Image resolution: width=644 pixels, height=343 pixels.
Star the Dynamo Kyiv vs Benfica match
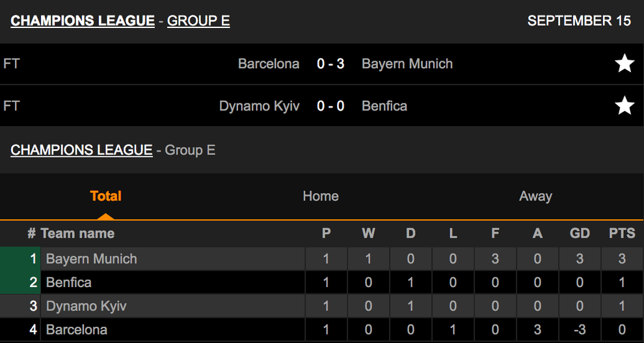coord(624,105)
